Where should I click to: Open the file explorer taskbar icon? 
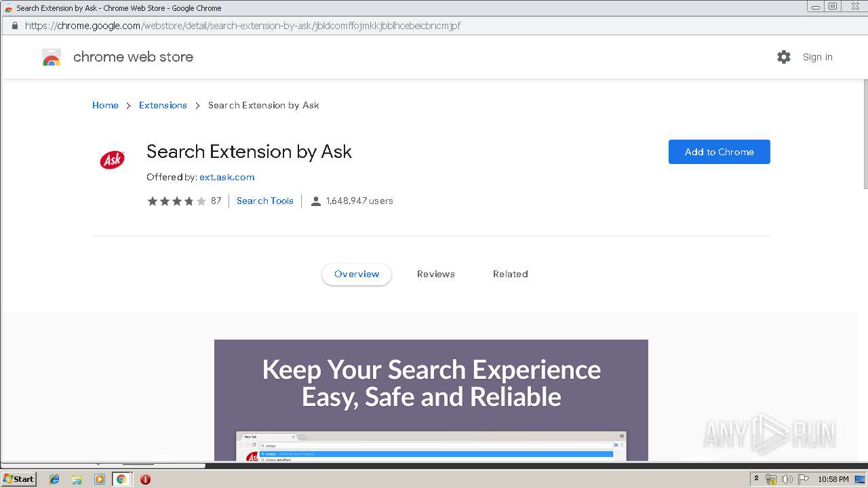77,479
